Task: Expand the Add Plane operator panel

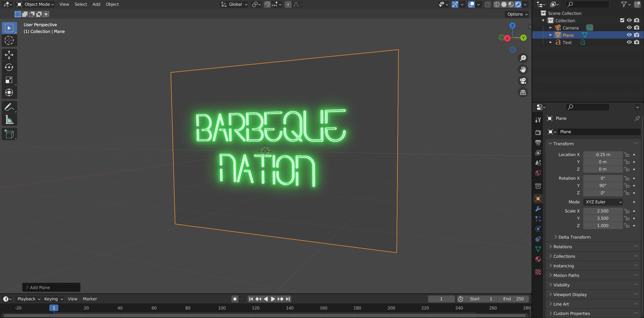Action: [x=51, y=287]
